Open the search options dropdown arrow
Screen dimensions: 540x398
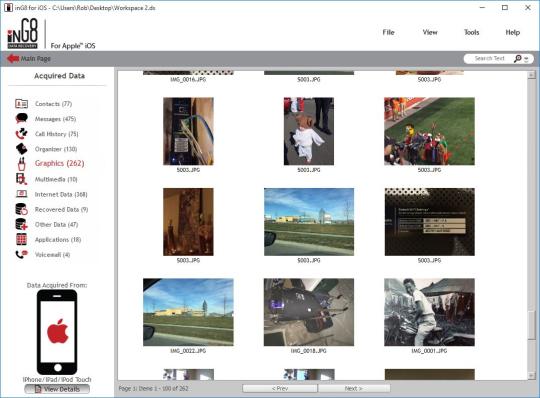point(526,59)
